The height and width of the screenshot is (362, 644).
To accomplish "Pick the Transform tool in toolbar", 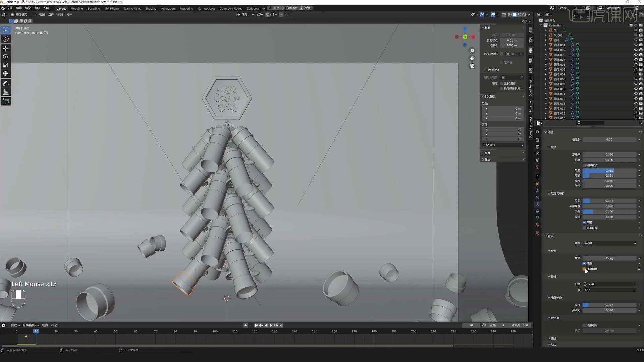I will 6,73.
